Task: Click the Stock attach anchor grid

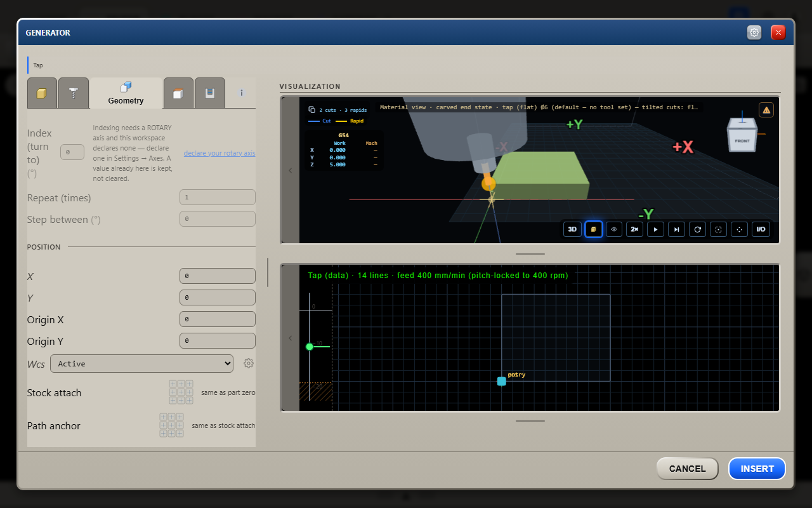Action: point(181,392)
